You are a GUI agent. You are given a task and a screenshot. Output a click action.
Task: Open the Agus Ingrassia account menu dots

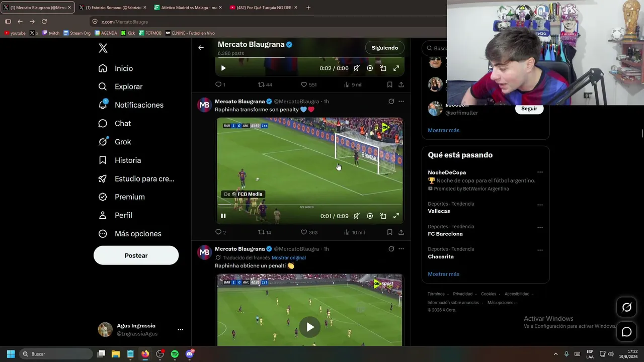coord(181,330)
